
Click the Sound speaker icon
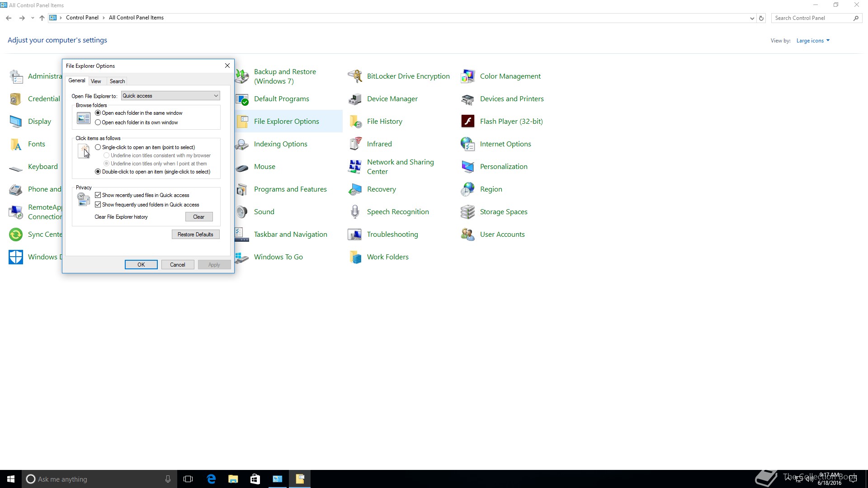242,212
